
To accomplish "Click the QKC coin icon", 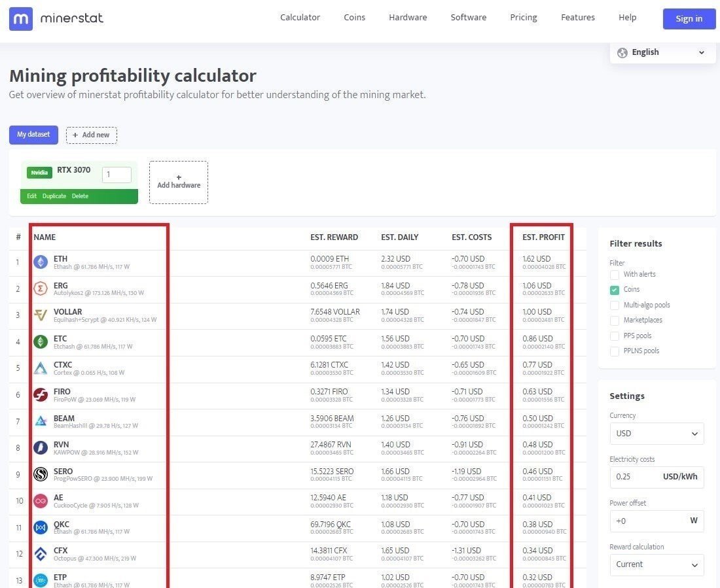I will pyautogui.click(x=41, y=527).
